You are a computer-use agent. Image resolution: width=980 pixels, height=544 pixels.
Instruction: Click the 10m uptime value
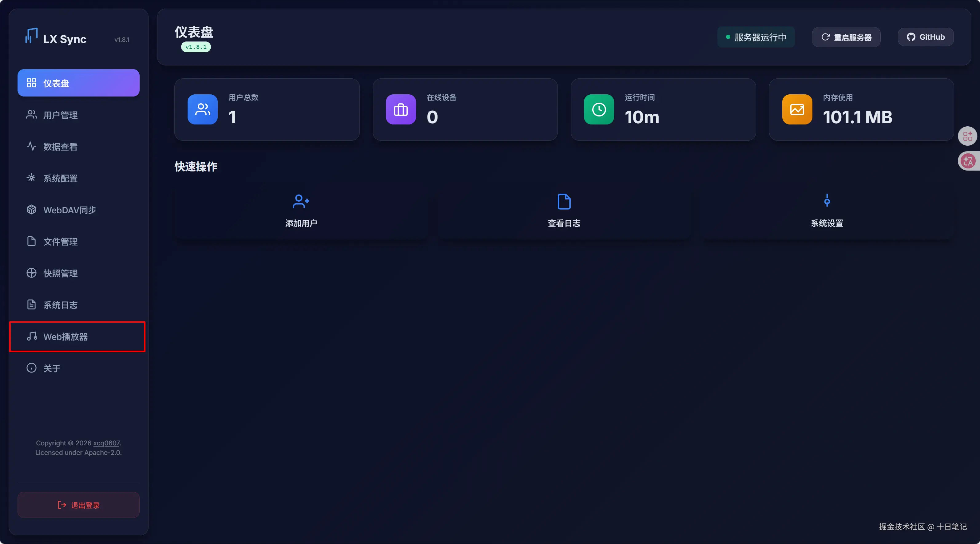642,117
